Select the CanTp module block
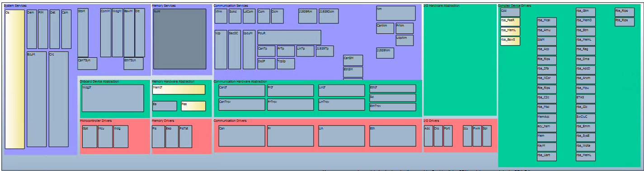Viewport: 644px width, 171px height. [266, 51]
